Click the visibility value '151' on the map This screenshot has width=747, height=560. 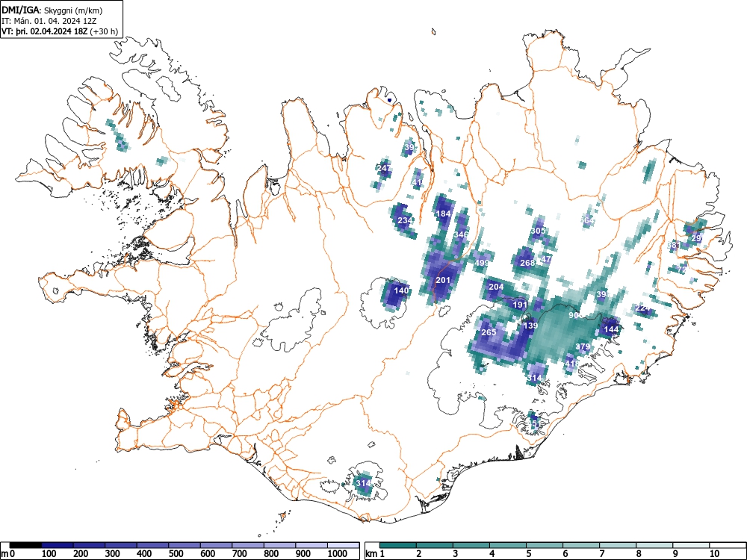(534, 423)
